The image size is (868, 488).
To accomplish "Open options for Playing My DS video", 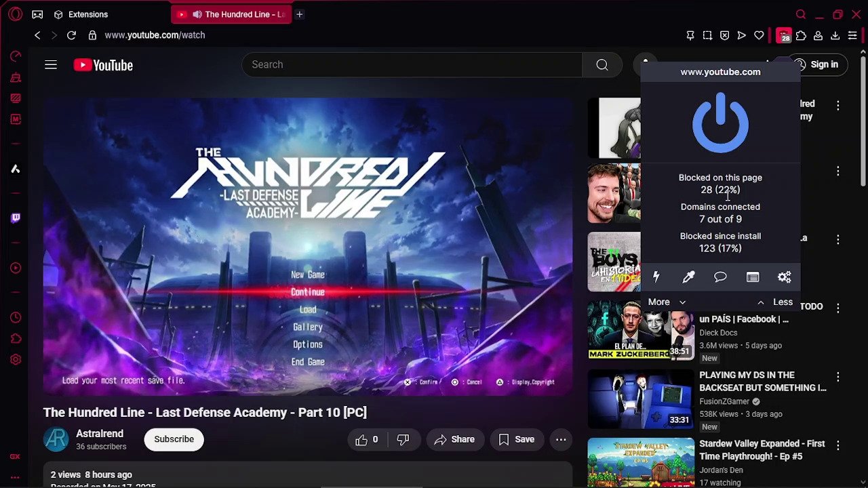I will [838, 376].
